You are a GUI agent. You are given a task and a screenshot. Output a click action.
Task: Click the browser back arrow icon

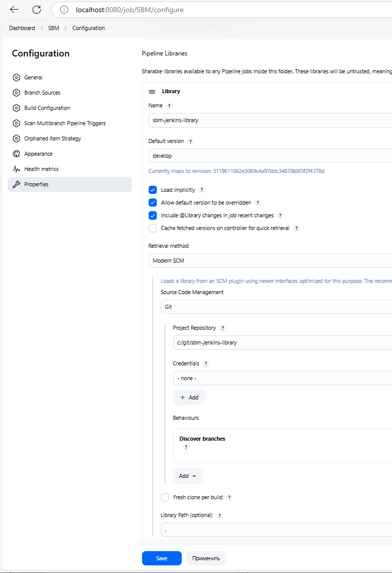pos(14,10)
